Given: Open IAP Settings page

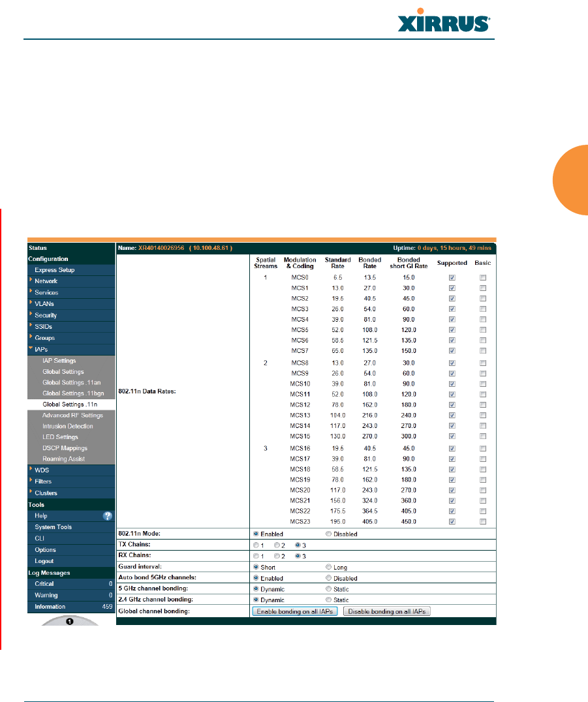Looking at the screenshot, I should tap(59, 360).
